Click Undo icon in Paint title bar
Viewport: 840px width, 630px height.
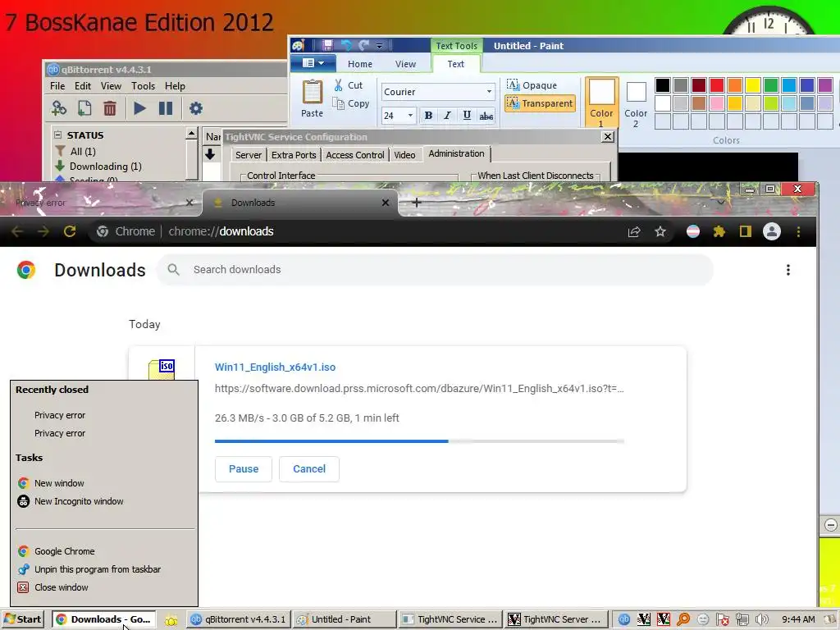pos(346,46)
